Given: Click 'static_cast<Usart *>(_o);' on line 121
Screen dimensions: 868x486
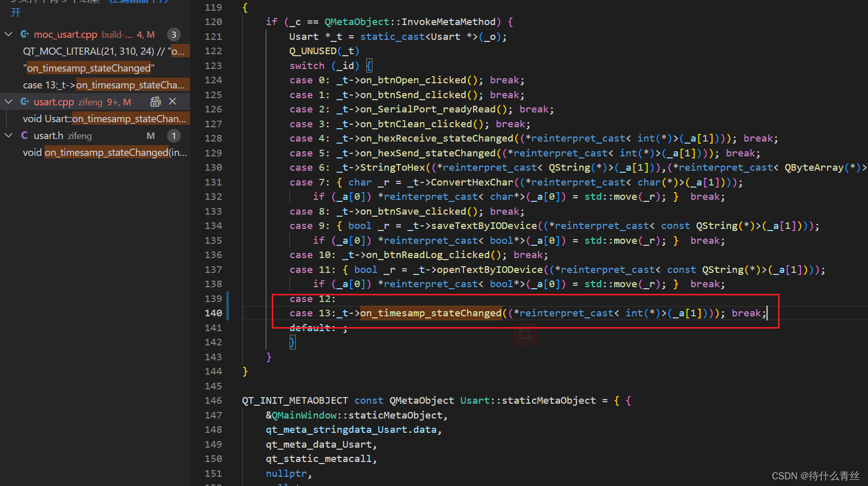Looking at the screenshot, I should click(433, 36).
